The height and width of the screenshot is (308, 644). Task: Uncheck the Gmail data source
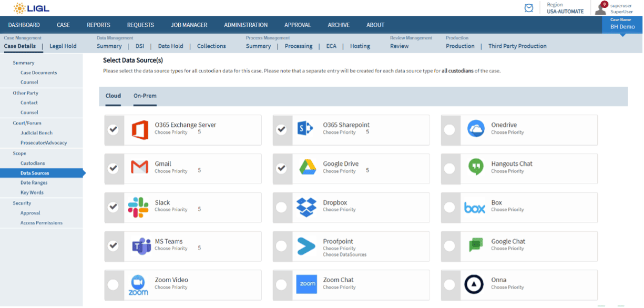tap(113, 168)
